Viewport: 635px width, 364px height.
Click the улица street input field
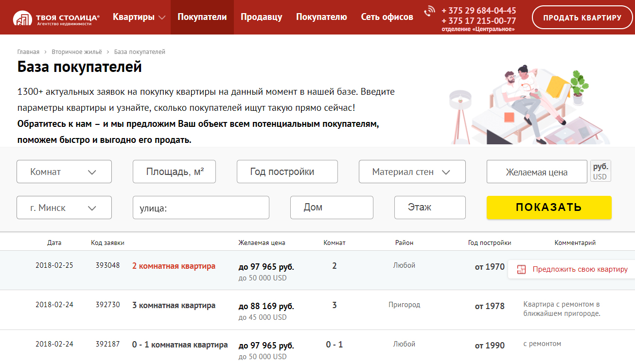coord(201,208)
